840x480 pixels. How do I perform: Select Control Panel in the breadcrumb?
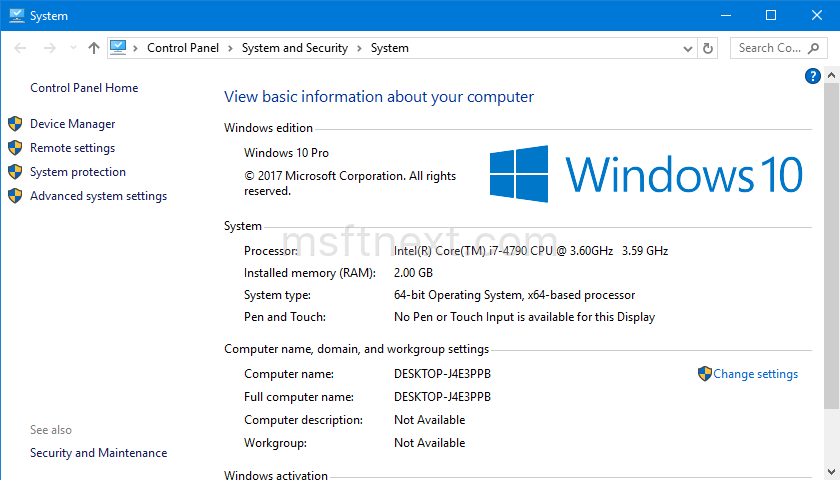tap(183, 48)
